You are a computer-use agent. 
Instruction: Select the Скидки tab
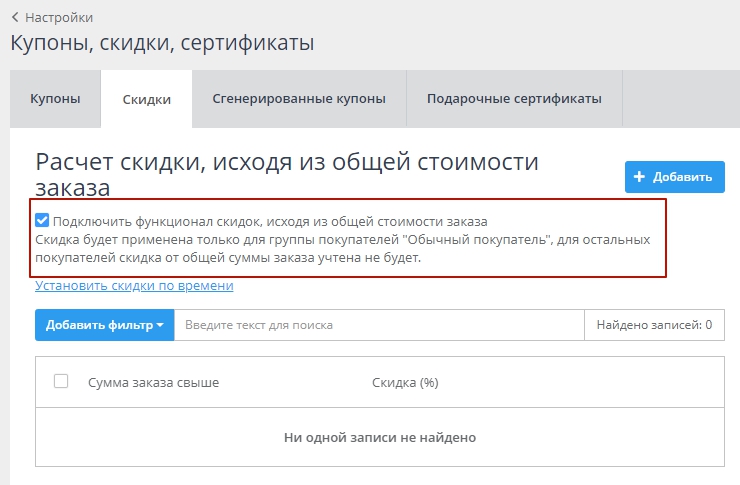coord(146,100)
